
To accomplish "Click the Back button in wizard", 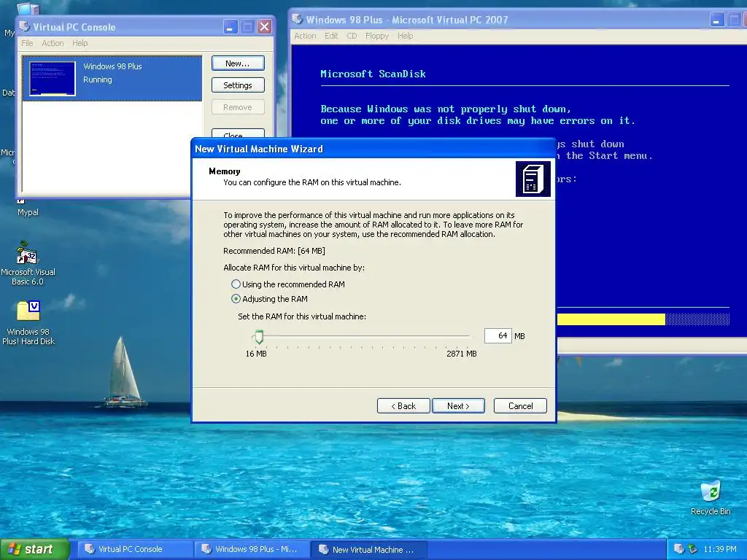I will click(x=403, y=405).
